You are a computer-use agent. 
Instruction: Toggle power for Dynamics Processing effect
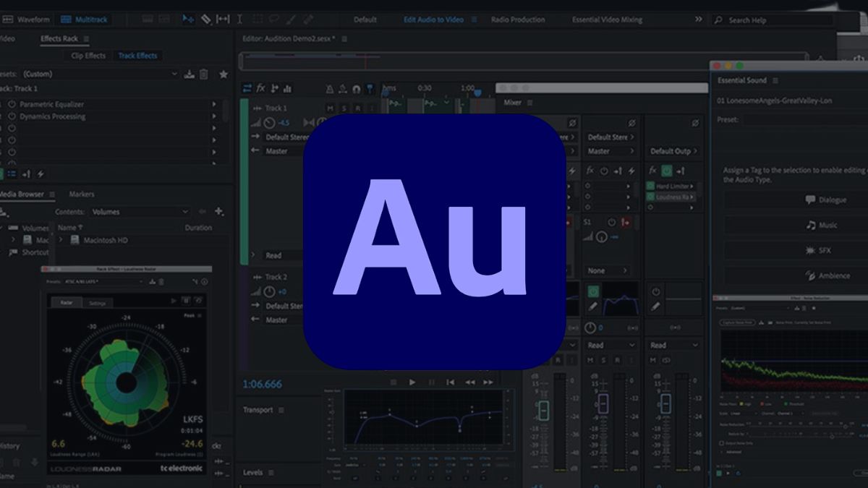12,116
